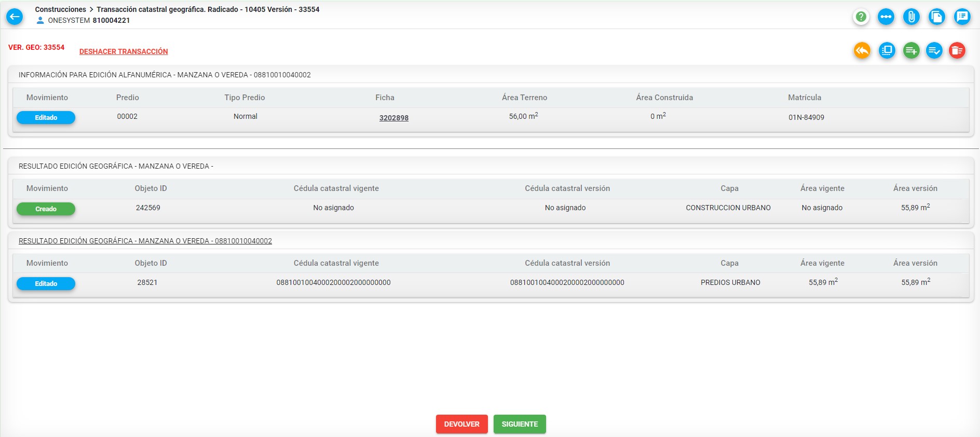Open help with the green question mark
The height and width of the screenshot is (437, 980).
click(861, 17)
